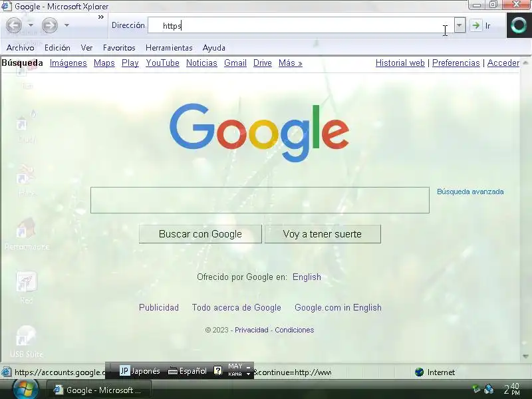532x399 pixels.
Task: Click the Búsqueda label
Action: (x=23, y=63)
